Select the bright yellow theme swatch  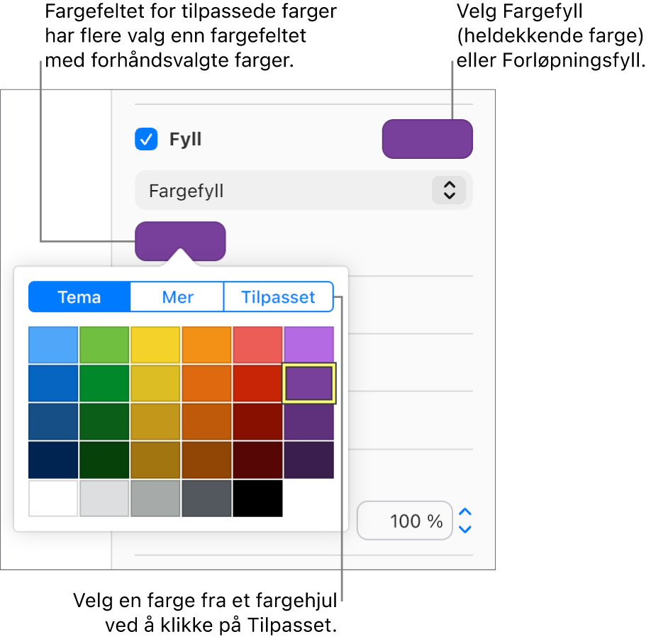155,345
